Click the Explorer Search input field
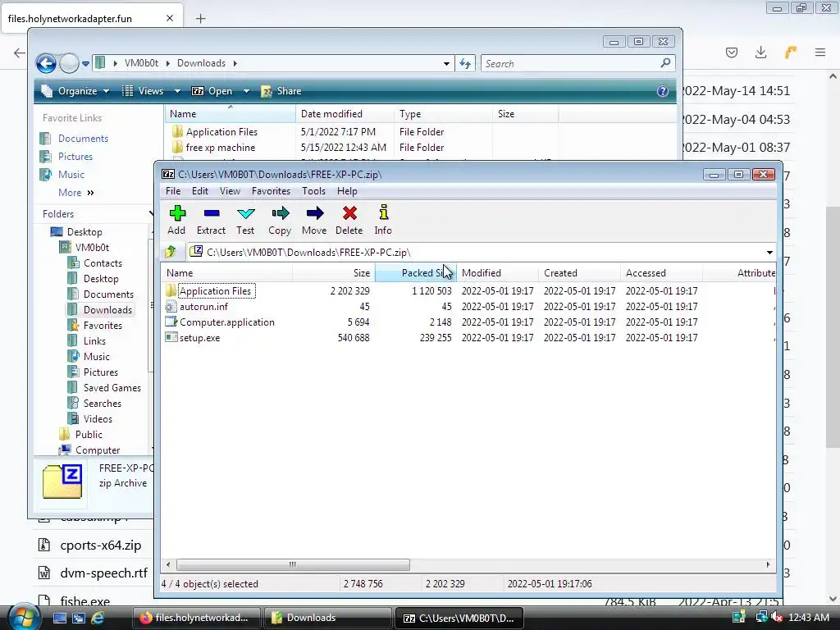Image resolution: width=840 pixels, height=630 pixels. (x=569, y=64)
